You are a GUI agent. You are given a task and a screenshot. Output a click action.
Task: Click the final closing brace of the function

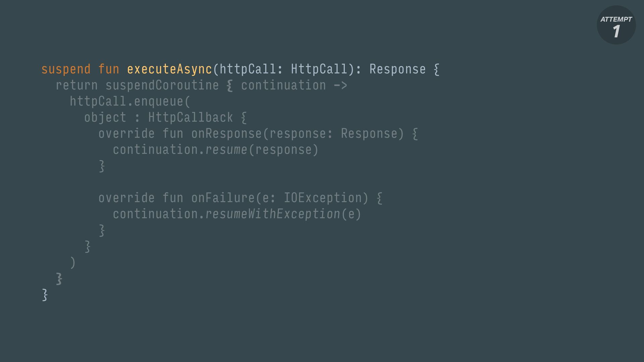tap(45, 295)
